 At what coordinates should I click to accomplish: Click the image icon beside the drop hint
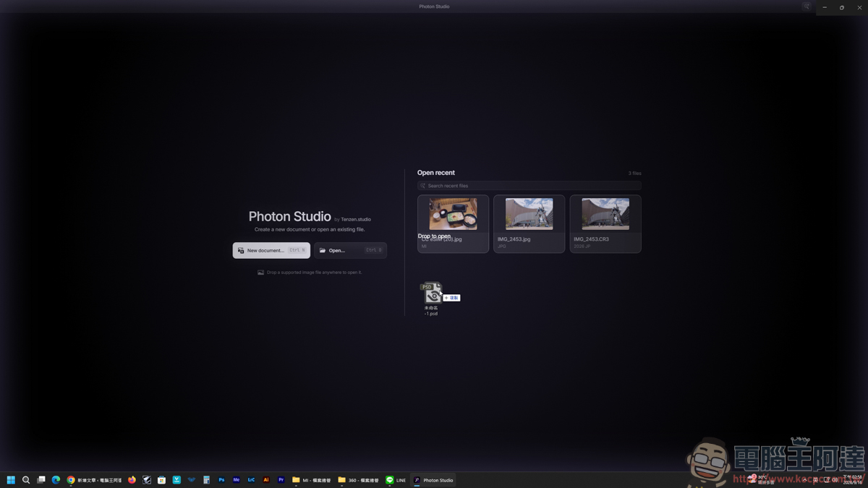coord(260,273)
